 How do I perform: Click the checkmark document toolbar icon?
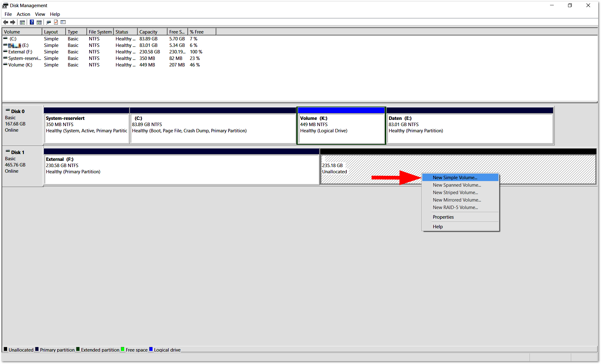[x=56, y=22]
